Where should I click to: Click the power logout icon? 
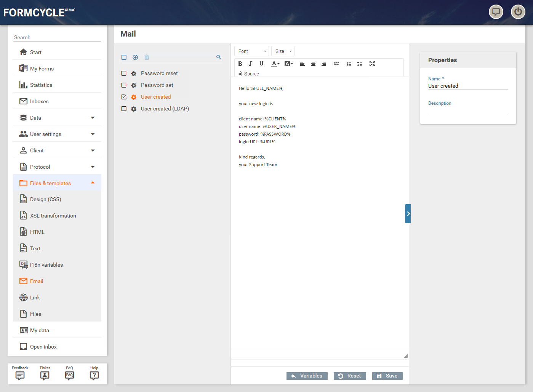(x=518, y=12)
